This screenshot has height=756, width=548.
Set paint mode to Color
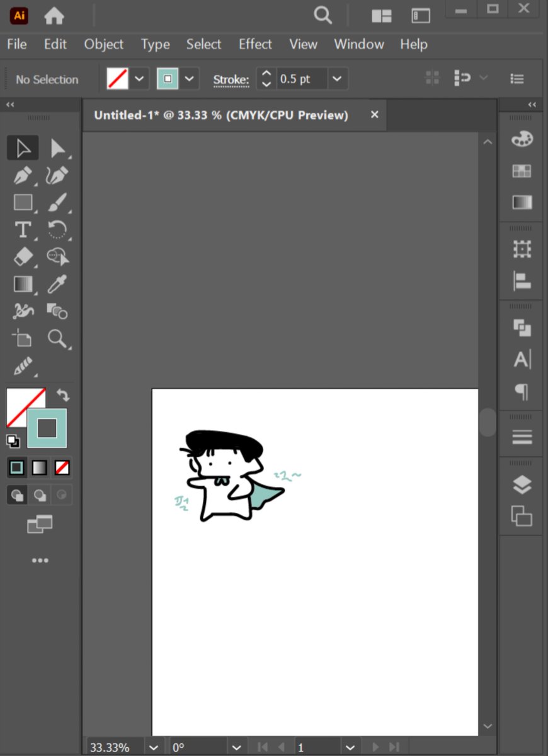tap(16, 467)
